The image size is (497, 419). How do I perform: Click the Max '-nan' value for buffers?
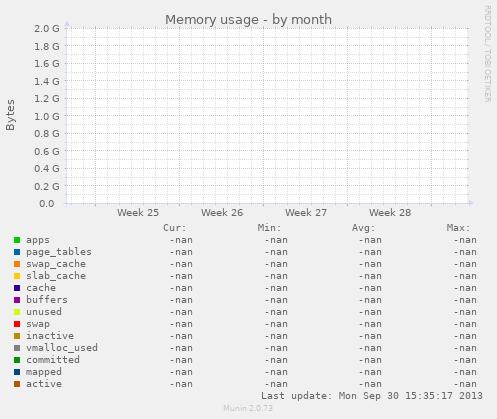click(465, 300)
